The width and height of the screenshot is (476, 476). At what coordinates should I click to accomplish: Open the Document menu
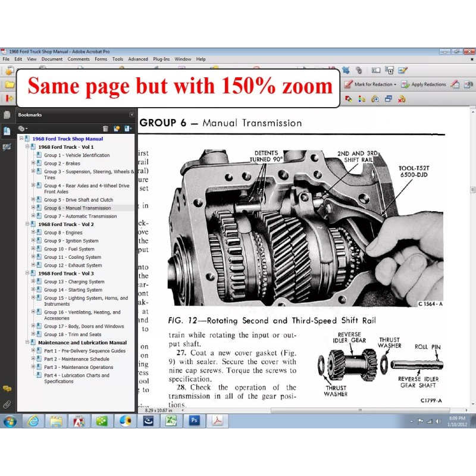click(x=52, y=59)
